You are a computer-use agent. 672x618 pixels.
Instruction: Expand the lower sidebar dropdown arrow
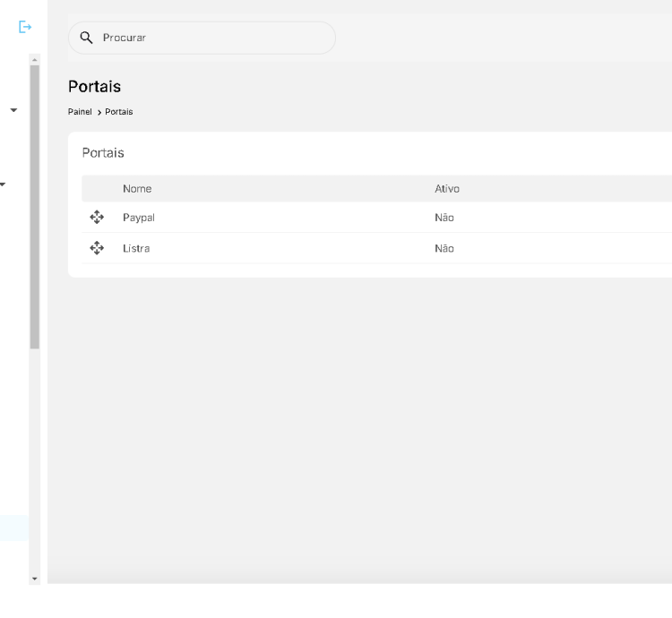click(3, 185)
